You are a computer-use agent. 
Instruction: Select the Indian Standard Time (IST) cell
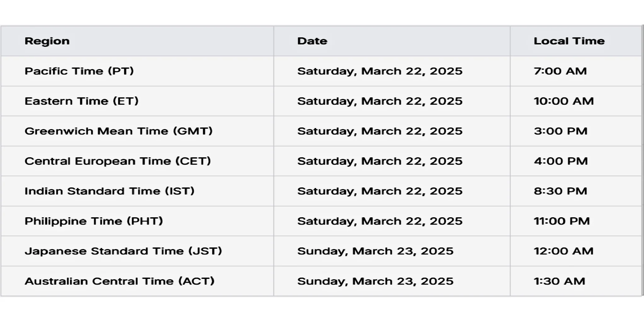pyautogui.click(x=137, y=191)
